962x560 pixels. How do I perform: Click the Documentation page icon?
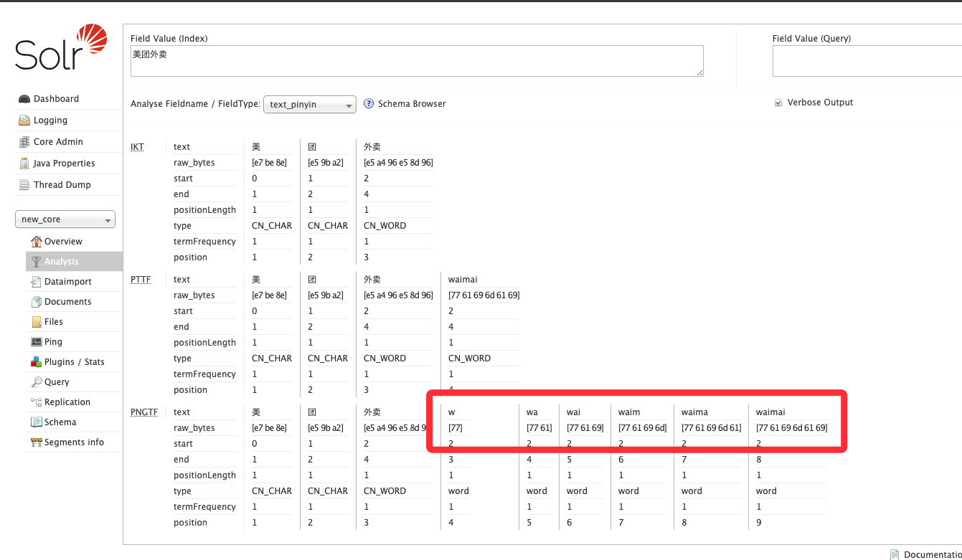pos(895,555)
